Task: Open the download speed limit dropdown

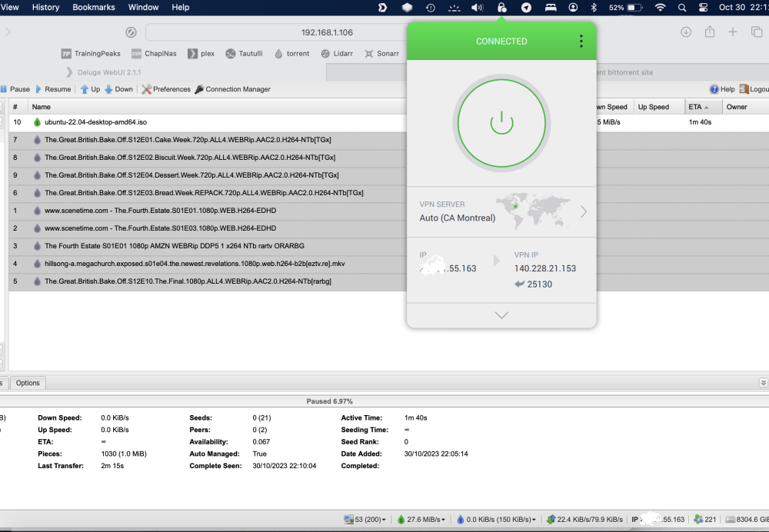Action: [421, 519]
